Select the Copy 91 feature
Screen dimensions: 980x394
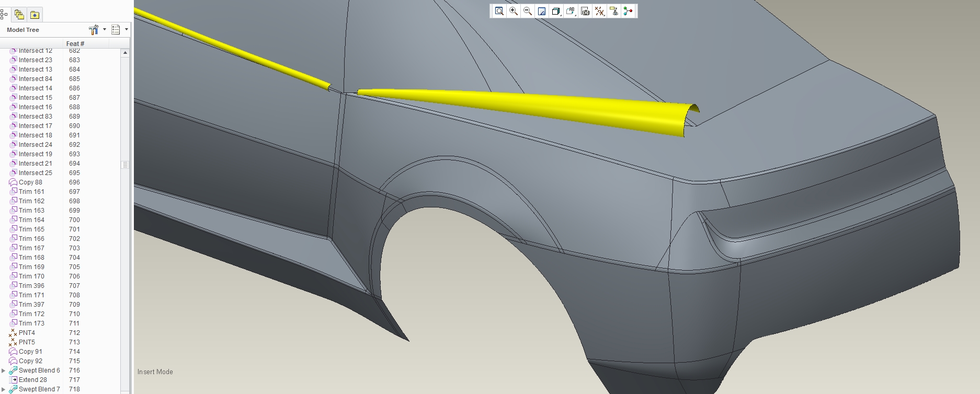tap(30, 352)
